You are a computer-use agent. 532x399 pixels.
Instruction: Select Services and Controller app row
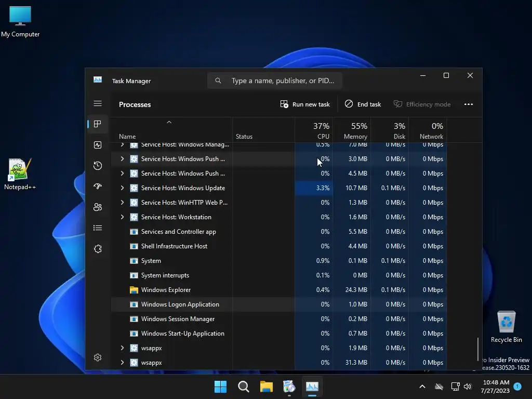(278, 232)
